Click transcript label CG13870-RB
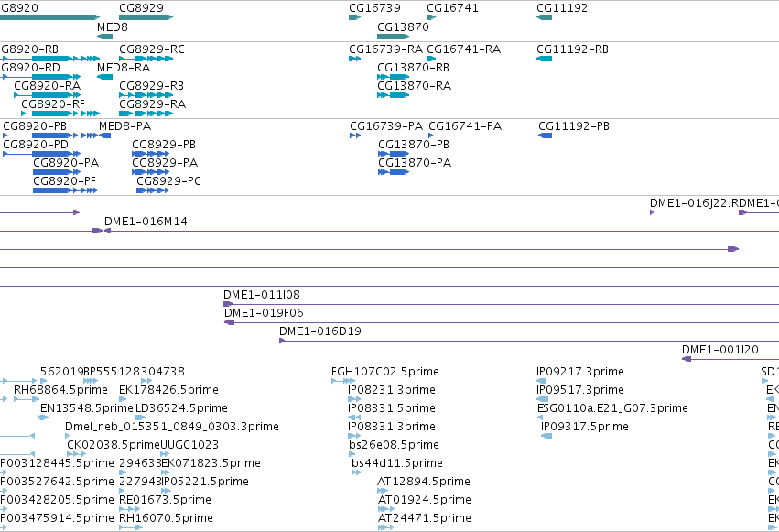Viewport: 779px width, 532px height. 414,68
